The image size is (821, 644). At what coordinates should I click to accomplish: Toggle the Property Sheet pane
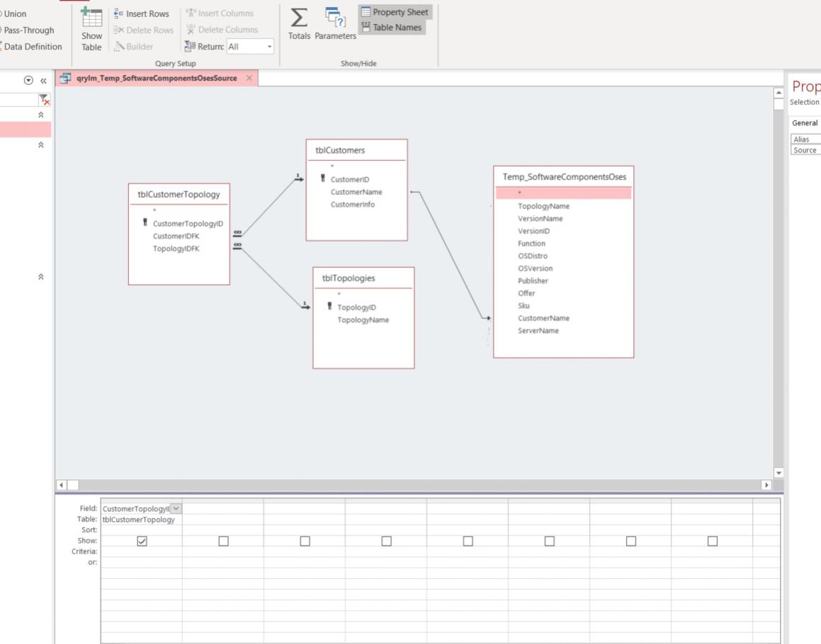pyautogui.click(x=395, y=12)
